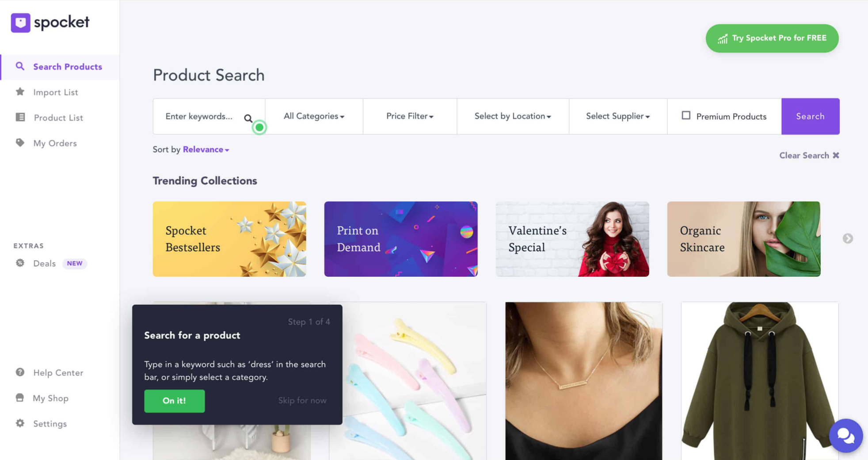The image size is (868, 460).
Task: Click the Spocket logo icon
Action: click(20, 23)
